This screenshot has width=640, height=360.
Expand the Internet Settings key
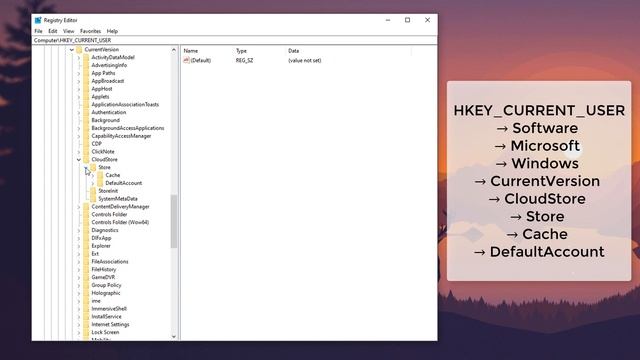pos(79,324)
